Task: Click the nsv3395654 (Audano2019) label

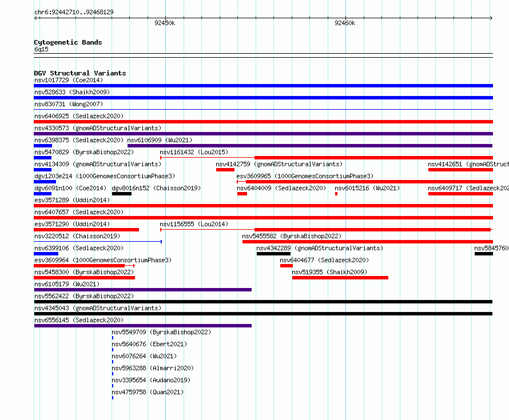Action: coord(151,380)
